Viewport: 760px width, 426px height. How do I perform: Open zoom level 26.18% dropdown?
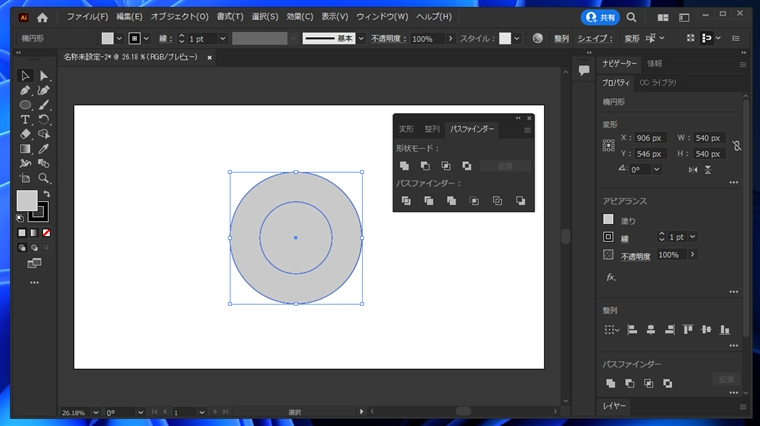click(96, 412)
